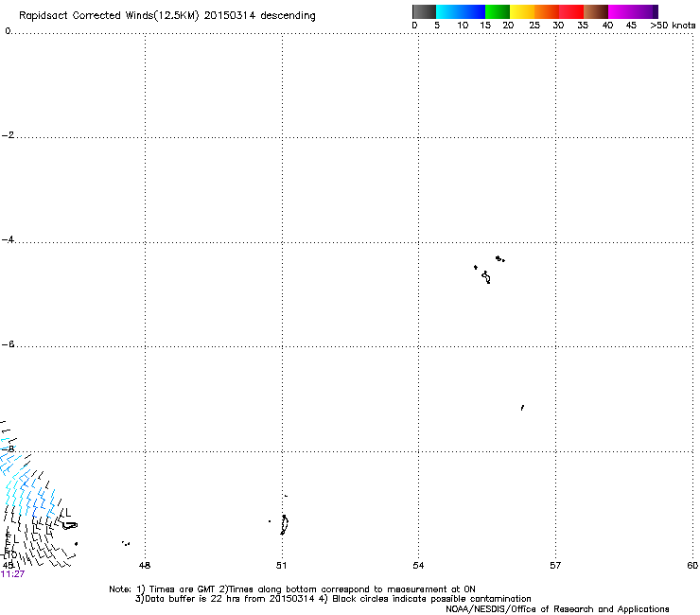Click longitude label 51 on the axis
The height and width of the screenshot is (615, 700).
pyautogui.click(x=281, y=566)
